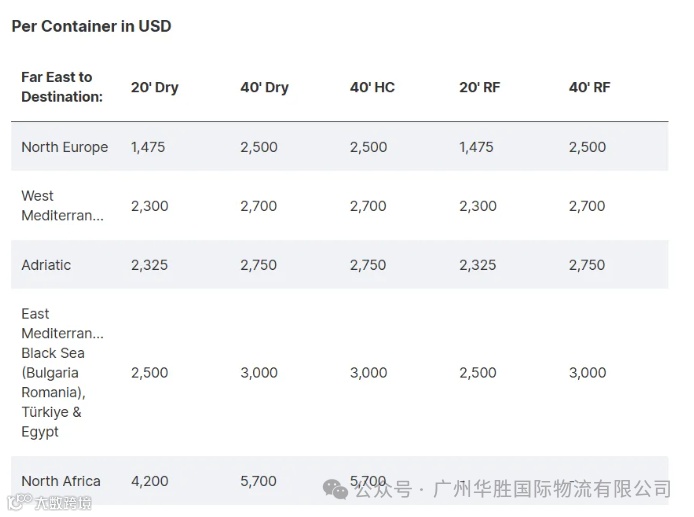694x517 pixels.
Task: Click the Per Container in USD heading
Action: pyautogui.click(x=91, y=26)
